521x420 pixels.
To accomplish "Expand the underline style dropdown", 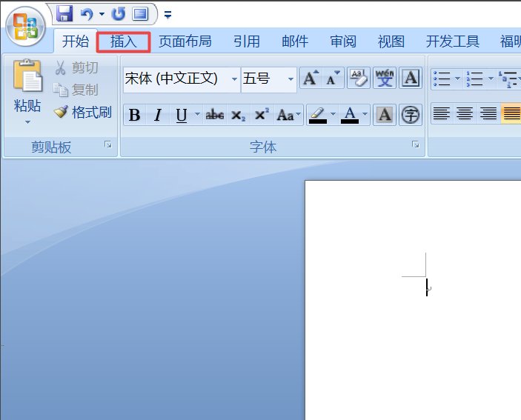I will coord(197,115).
